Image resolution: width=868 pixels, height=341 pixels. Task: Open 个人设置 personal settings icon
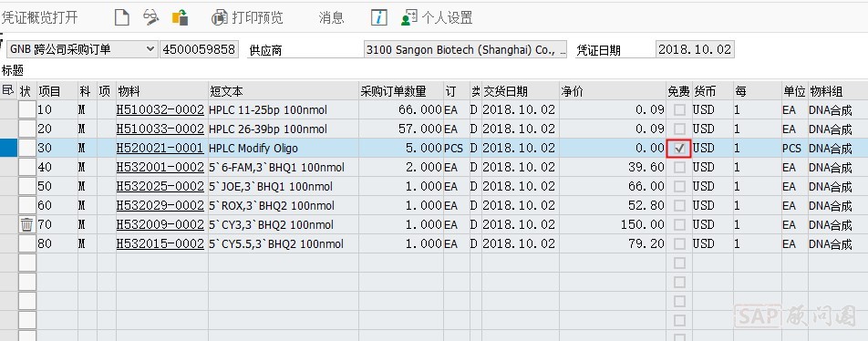pos(409,17)
